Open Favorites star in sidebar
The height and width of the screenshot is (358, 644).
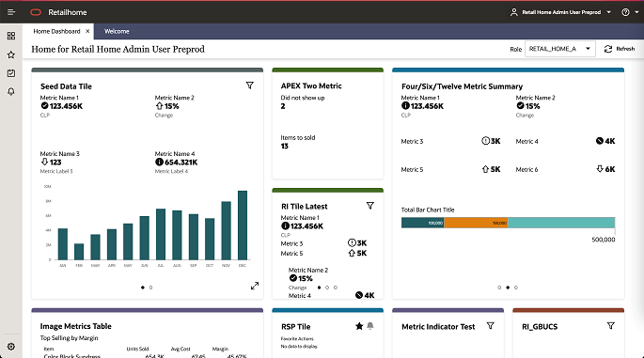point(11,54)
